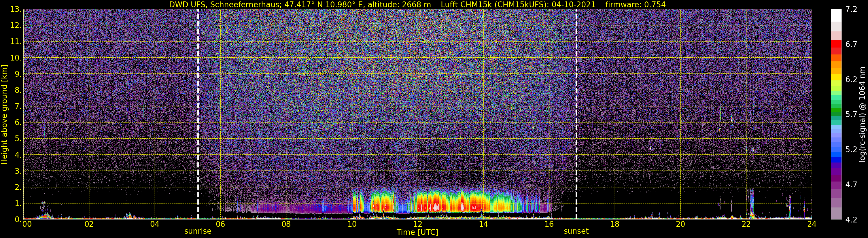Click the time axis tick label '04'
This screenshot has width=868, height=238.
coord(155,224)
